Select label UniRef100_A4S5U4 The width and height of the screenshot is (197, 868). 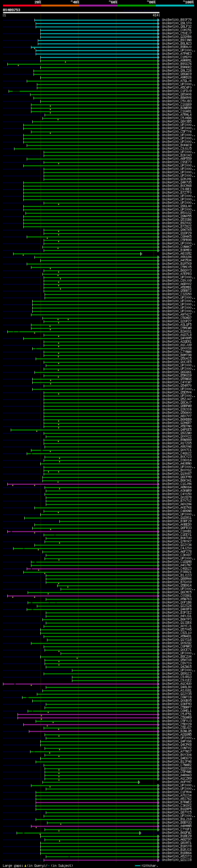click(177, 260)
